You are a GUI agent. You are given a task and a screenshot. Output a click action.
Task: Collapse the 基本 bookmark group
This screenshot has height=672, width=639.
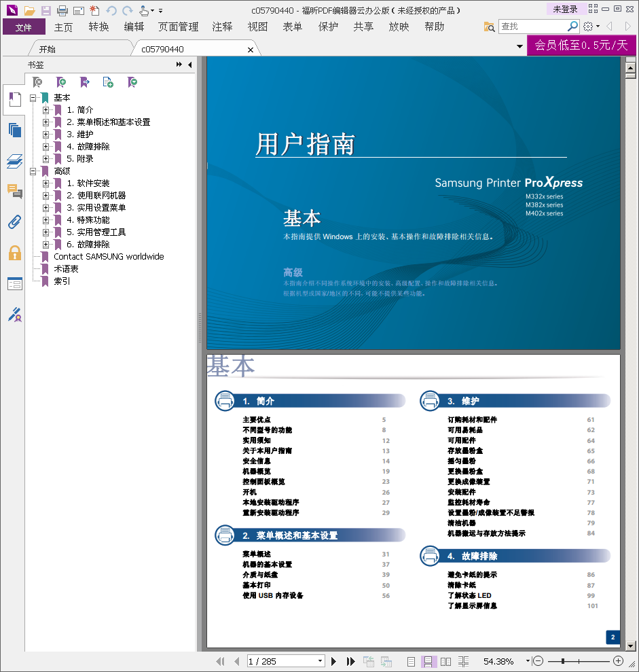33,98
